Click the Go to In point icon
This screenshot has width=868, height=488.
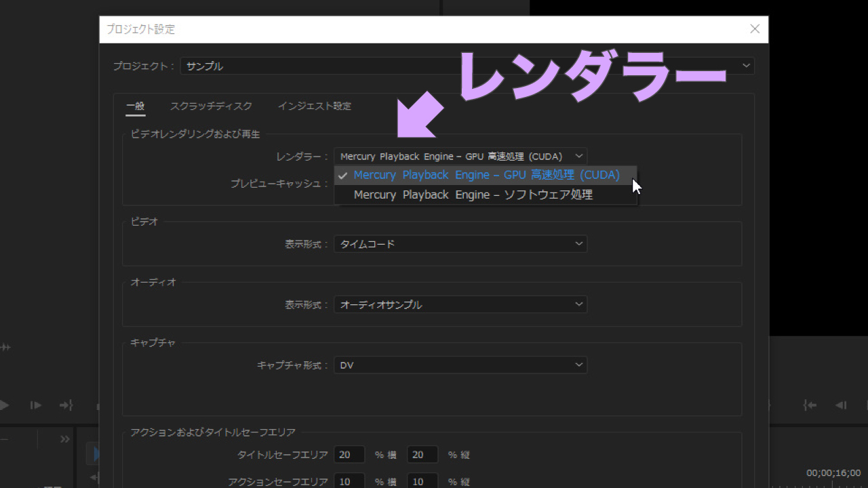coord(810,405)
